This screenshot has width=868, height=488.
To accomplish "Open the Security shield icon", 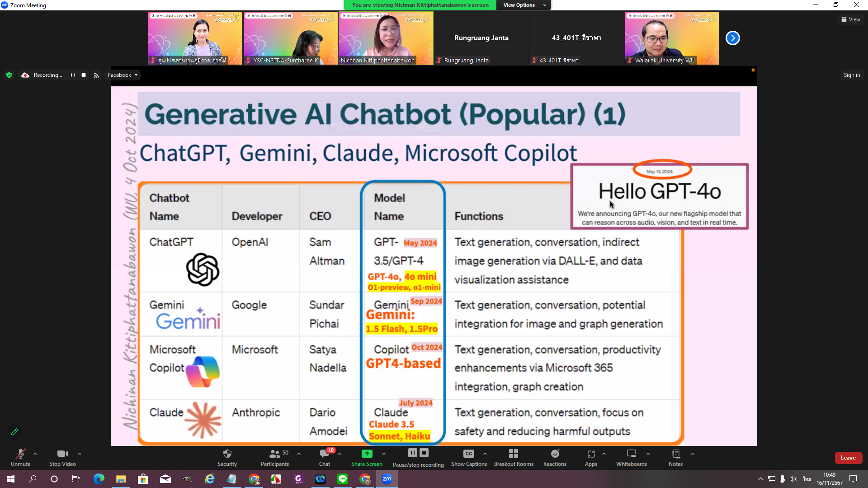I will click(x=227, y=454).
